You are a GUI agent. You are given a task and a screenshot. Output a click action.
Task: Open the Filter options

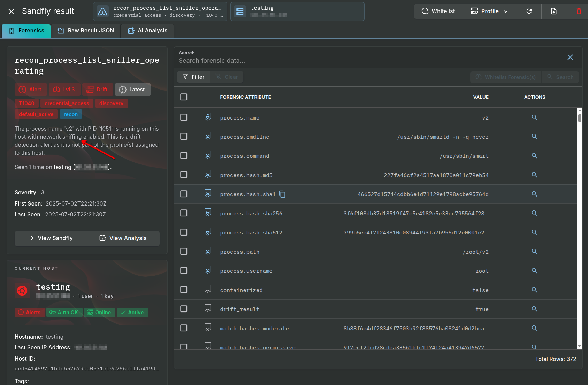point(193,77)
